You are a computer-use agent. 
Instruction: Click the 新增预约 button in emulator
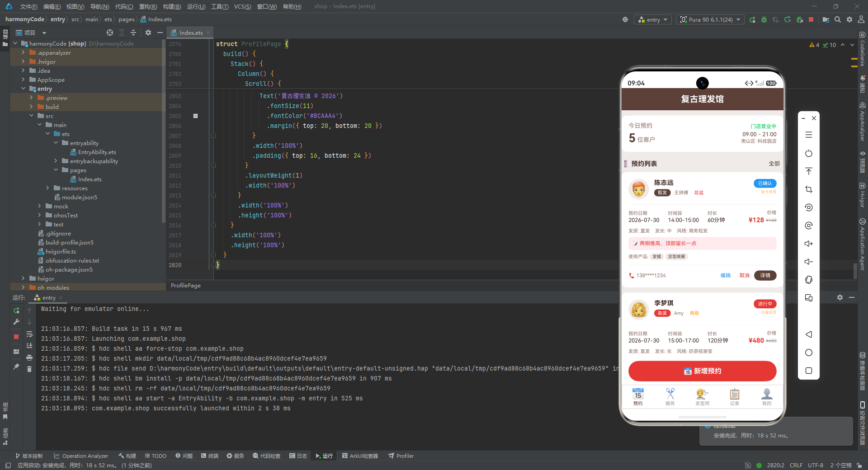pos(702,371)
